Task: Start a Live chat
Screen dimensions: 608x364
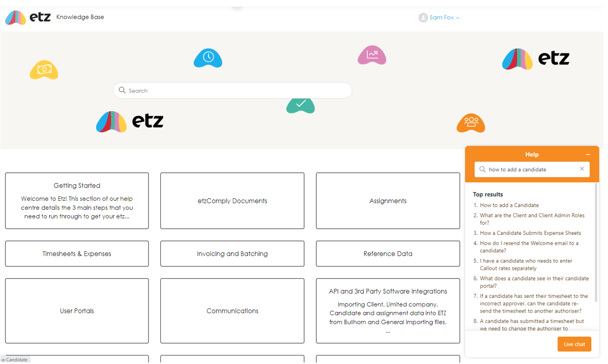Action: [574, 344]
